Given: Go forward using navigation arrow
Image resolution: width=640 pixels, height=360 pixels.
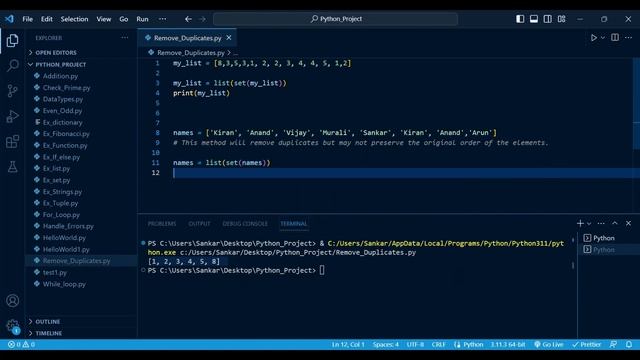Looking at the screenshot, I should point(202,19).
